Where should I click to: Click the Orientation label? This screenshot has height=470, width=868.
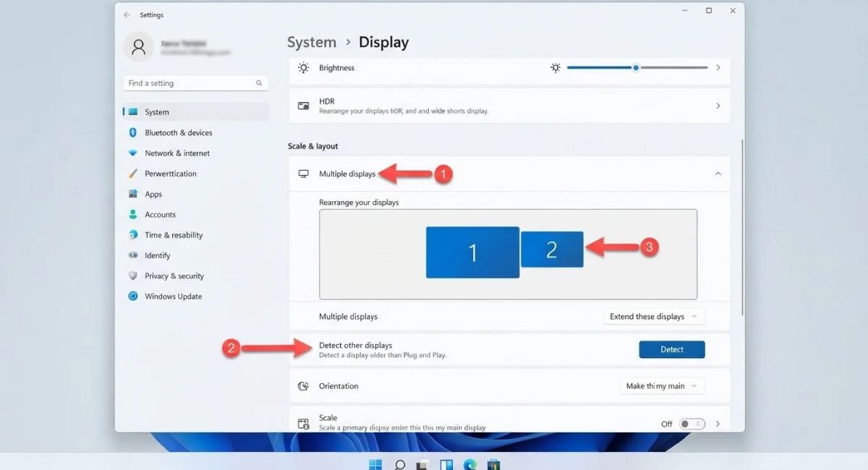click(x=339, y=386)
